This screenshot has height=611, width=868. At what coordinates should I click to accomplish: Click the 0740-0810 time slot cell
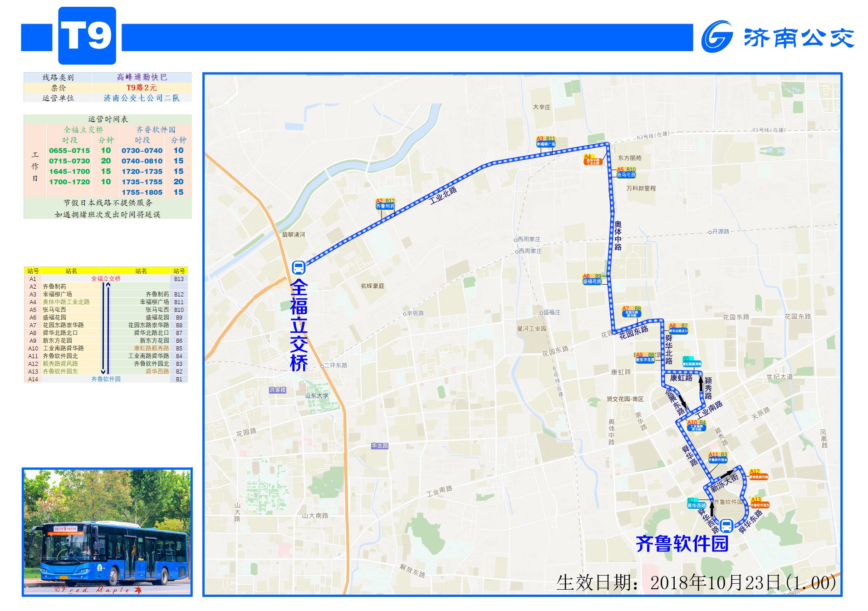142,161
